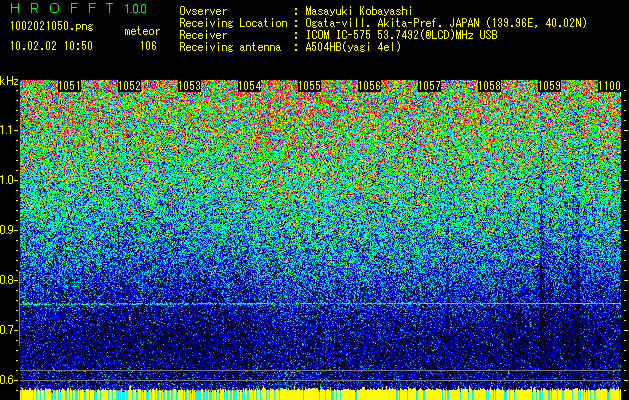Click the HROFFT 1.0.0 title text
The width and height of the screenshot is (629, 400).
click(79, 8)
